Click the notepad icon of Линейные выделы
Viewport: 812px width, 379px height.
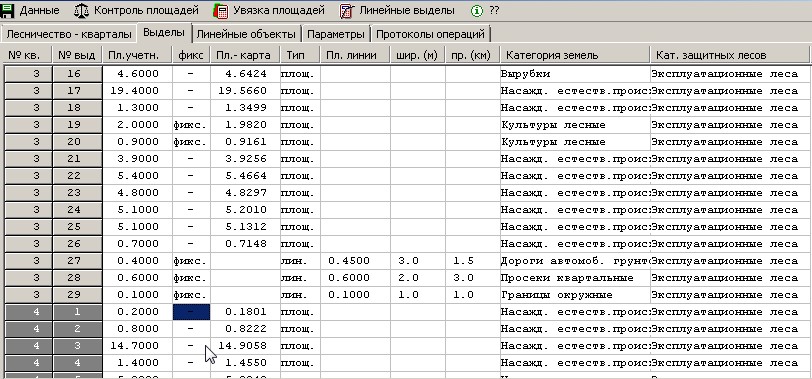pos(347,10)
